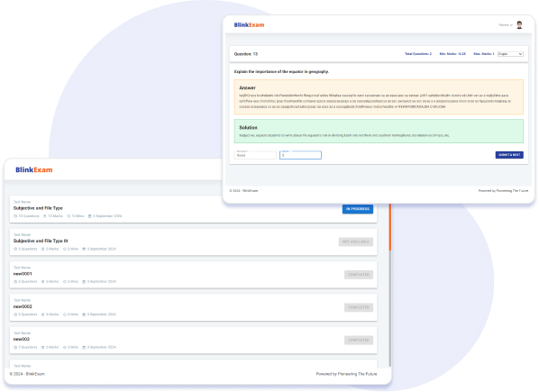
Task: Click the SUBMIT & NEXT button
Action: [509, 155]
